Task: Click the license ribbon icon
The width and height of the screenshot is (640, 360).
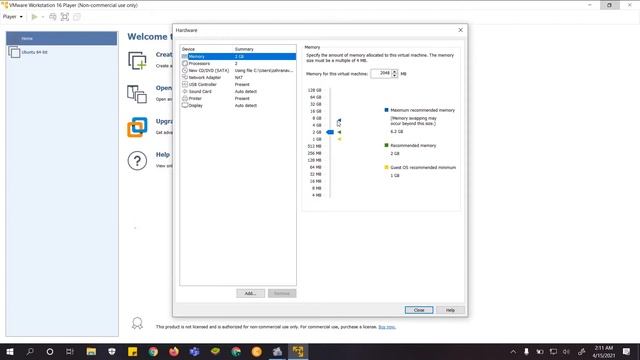Action: click(138, 324)
